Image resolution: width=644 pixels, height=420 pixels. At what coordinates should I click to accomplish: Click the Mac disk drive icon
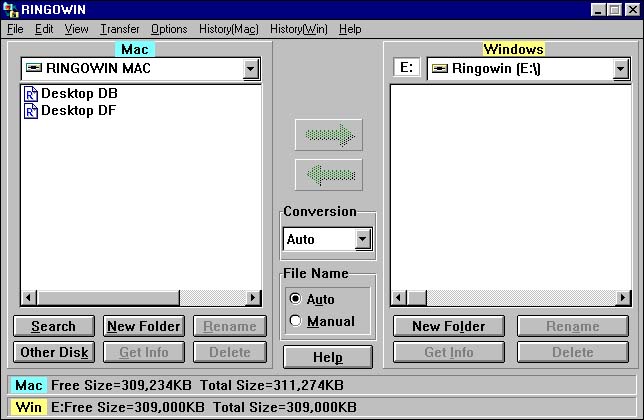point(33,69)
